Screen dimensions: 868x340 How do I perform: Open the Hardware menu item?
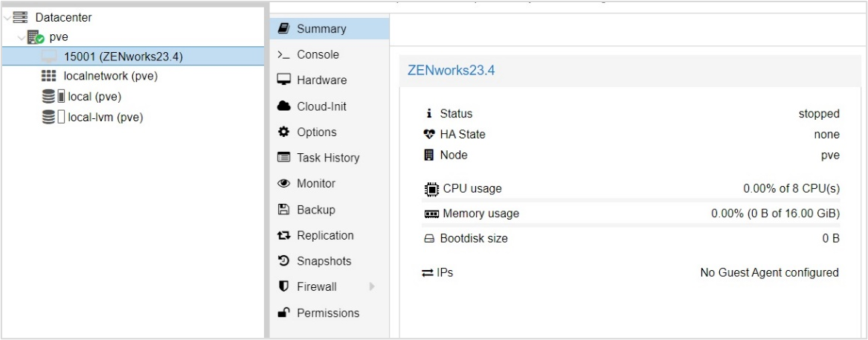321,80
